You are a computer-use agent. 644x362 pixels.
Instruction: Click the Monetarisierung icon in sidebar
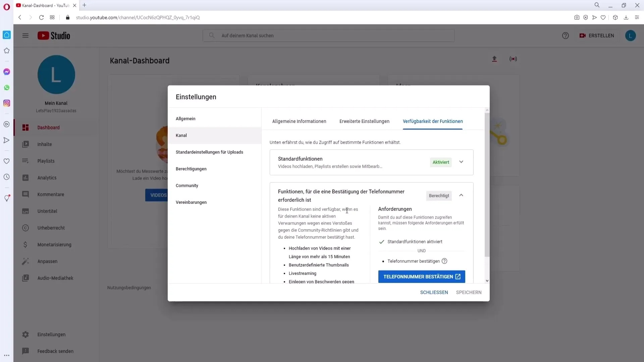[25, 244]
